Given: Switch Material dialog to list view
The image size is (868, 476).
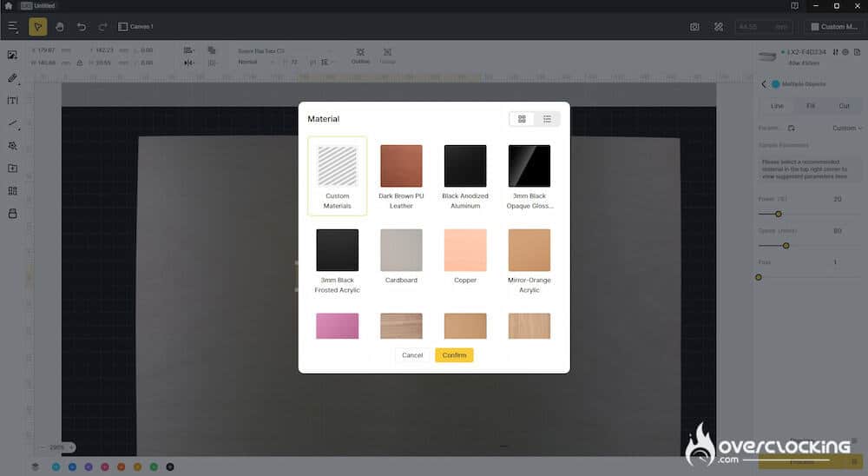Looking at the screenshot, I should pos(547,119).
